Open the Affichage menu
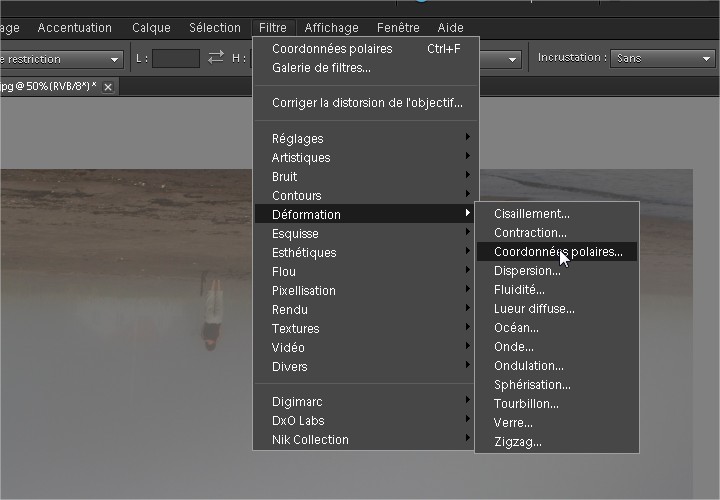Image resolution: width=720 pixels, height=500 pixels. [x=333, y=28]
